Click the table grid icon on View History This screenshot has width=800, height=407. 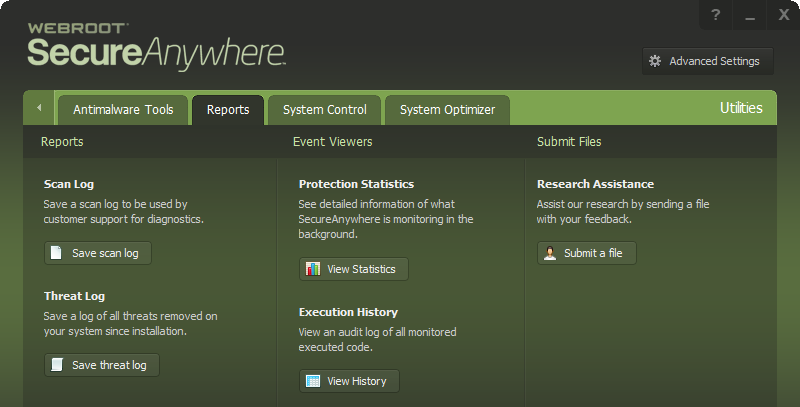[x=313, y=381]
